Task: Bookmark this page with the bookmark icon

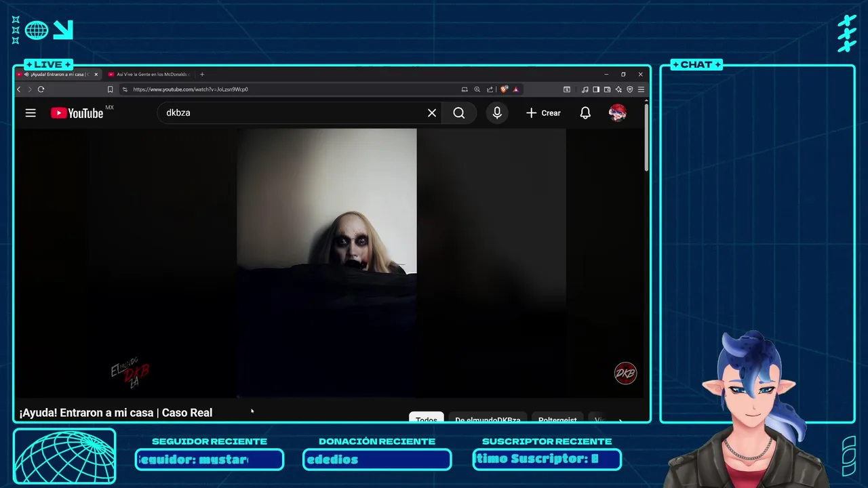Action: pos(110,89)
